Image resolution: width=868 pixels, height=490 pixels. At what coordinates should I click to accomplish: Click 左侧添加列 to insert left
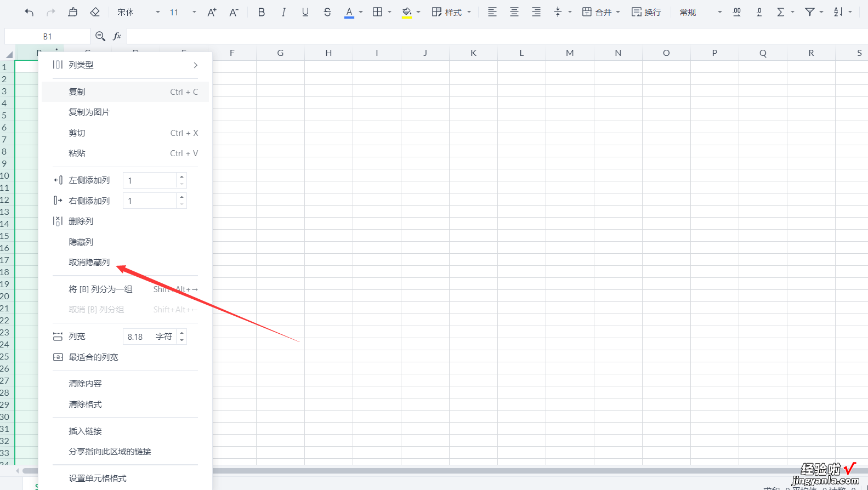[x=89, y=180]
